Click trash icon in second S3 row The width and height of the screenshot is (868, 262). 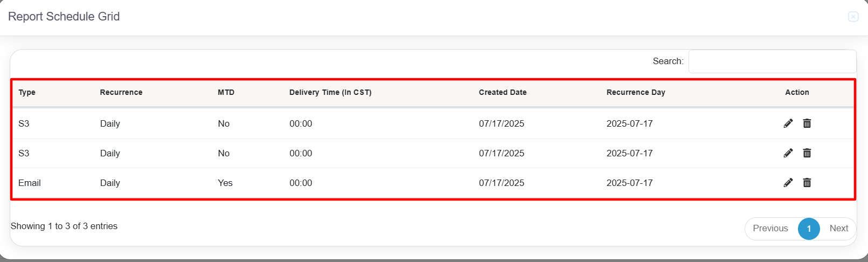[807, 153]
